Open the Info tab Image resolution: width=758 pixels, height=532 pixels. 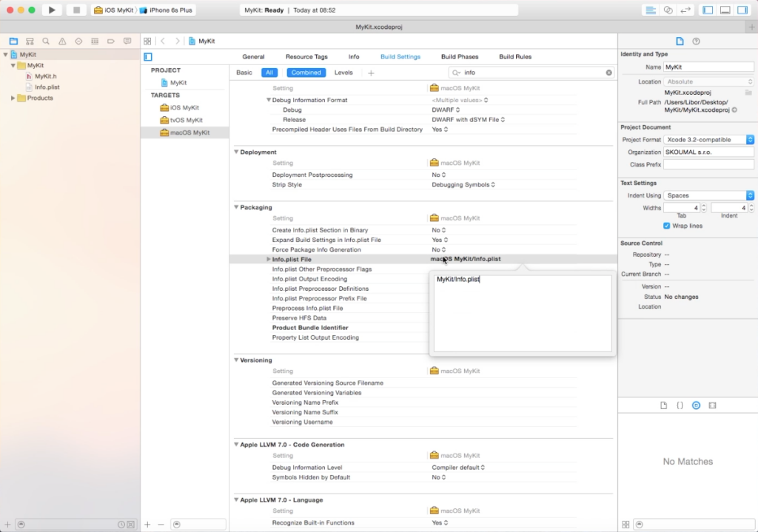click(x=354, y=57)
